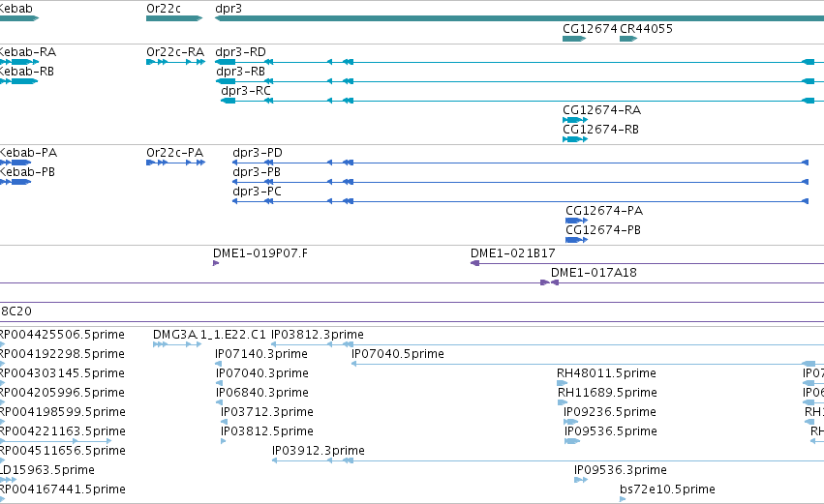The image size is (824, 504).
Task: Select the dpr3-RD transcript
Action: click(x=520, y=62)
